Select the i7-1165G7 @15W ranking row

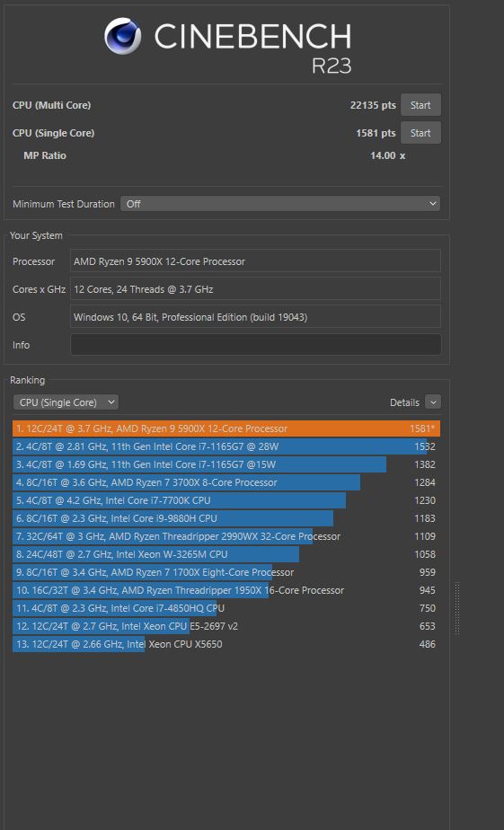pyautogui.click(x=226, y=464)
